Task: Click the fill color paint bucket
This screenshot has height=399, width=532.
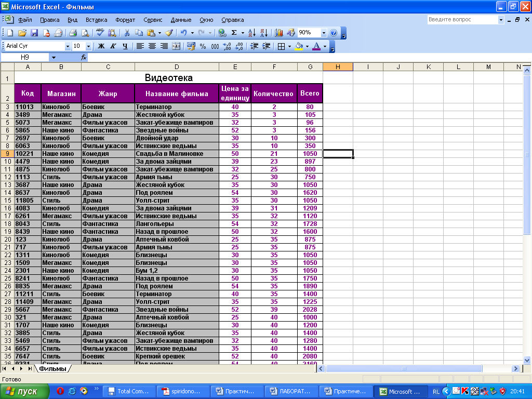Action: tap(298, 46)
